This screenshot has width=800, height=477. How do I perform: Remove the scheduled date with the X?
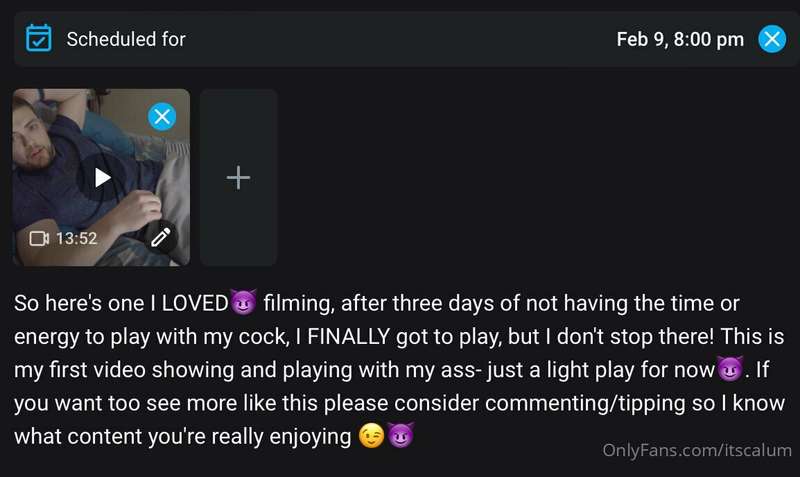click(772, 39)
